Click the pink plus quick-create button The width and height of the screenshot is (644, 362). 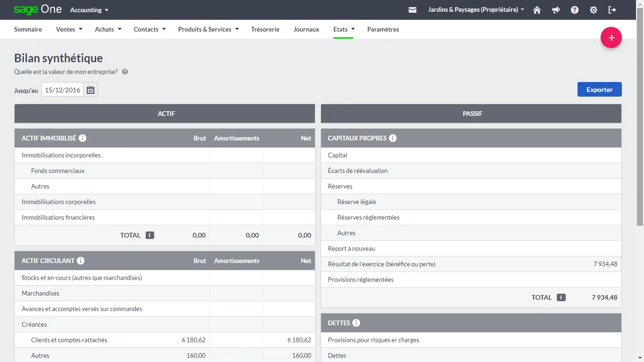point(611,38)
